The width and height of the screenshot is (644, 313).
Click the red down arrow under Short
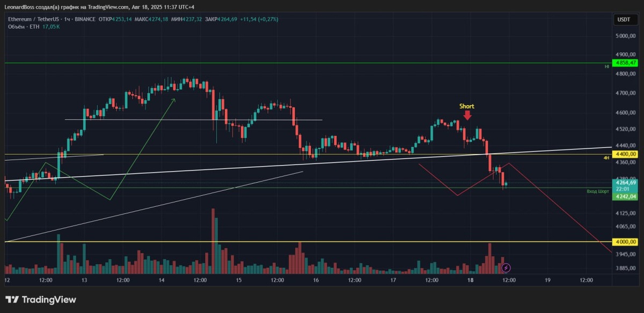[467, 115]
